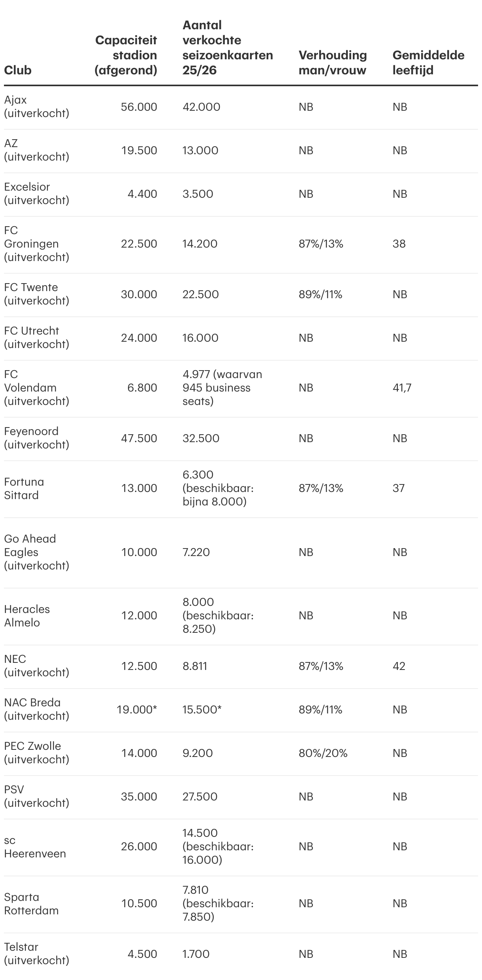Select Telstar's 1.700 season tickets cell
This screenshot has height=980, width=482.
point(196,954)
